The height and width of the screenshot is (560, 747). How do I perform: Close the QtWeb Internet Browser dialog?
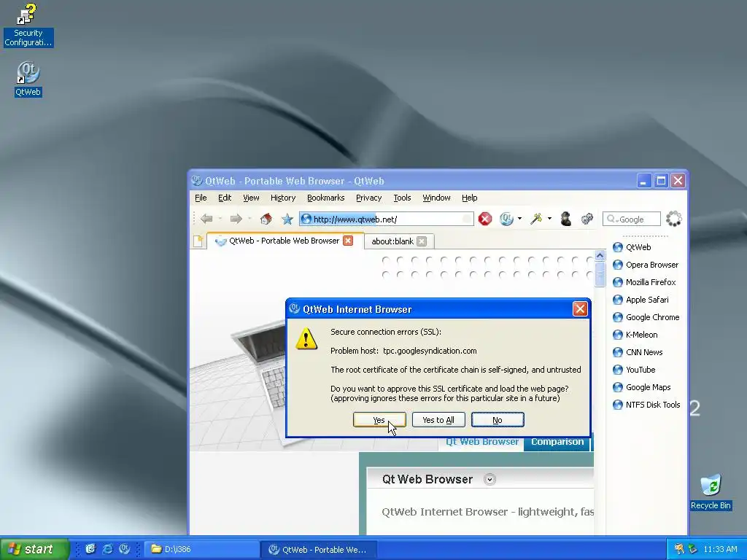[580, 309]
